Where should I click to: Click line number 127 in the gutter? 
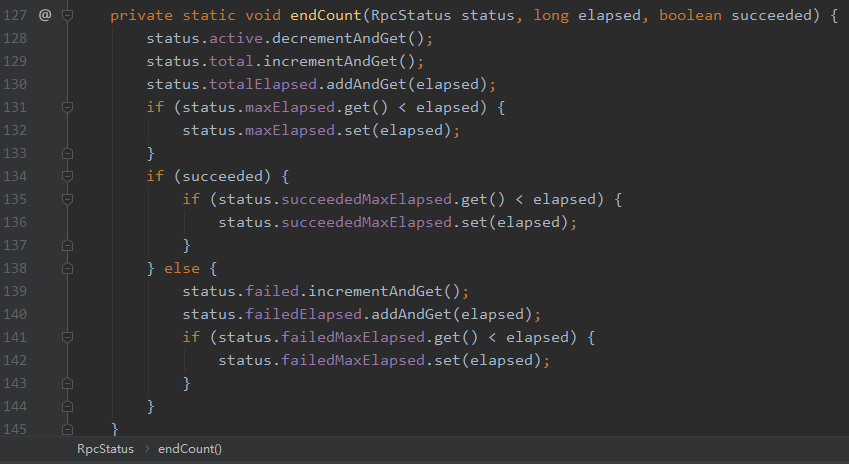(x=15, y=15)
